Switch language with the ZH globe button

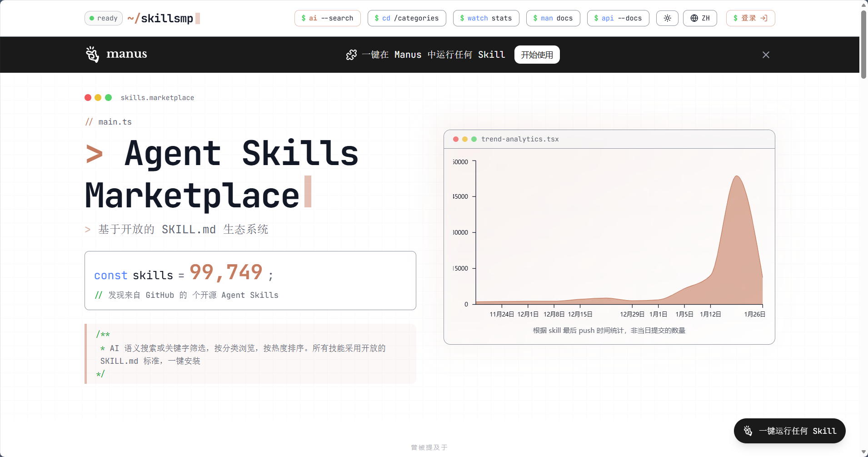[700, 18]
